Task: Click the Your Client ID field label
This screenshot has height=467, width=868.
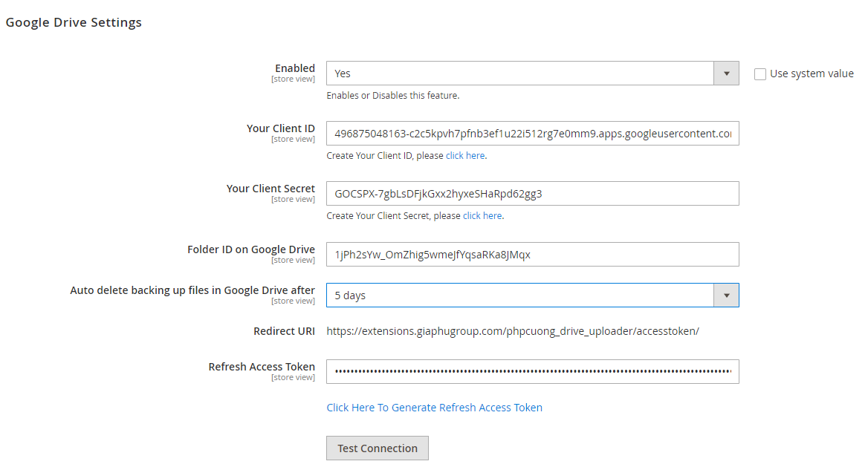Action: pos(280,128)
